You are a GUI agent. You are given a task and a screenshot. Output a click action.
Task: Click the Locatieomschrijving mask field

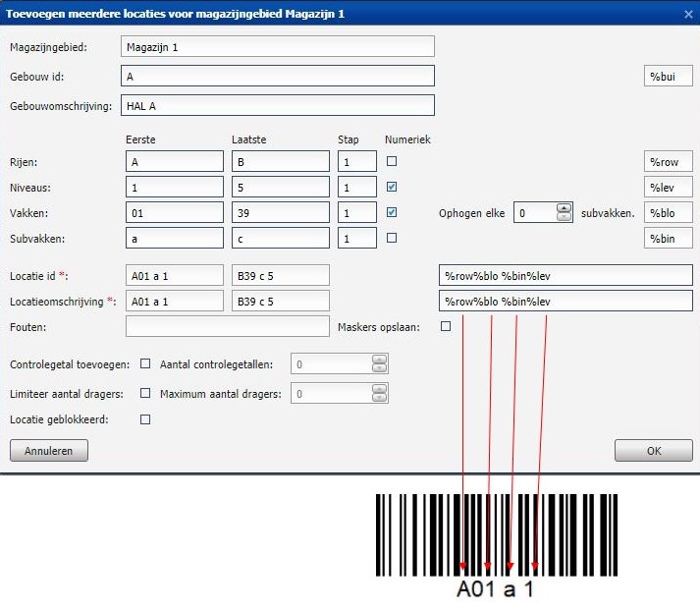click(565, 301)
